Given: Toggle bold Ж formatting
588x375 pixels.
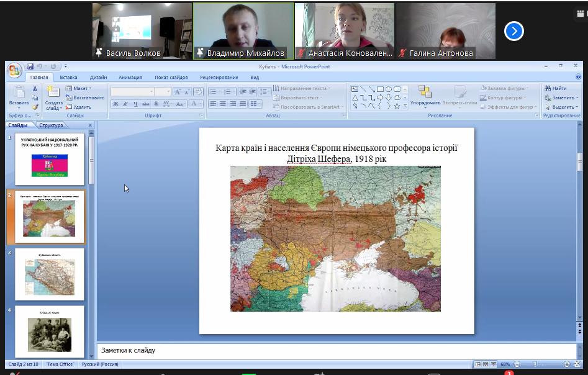Looking at the screenshot, I should (116, 104).
